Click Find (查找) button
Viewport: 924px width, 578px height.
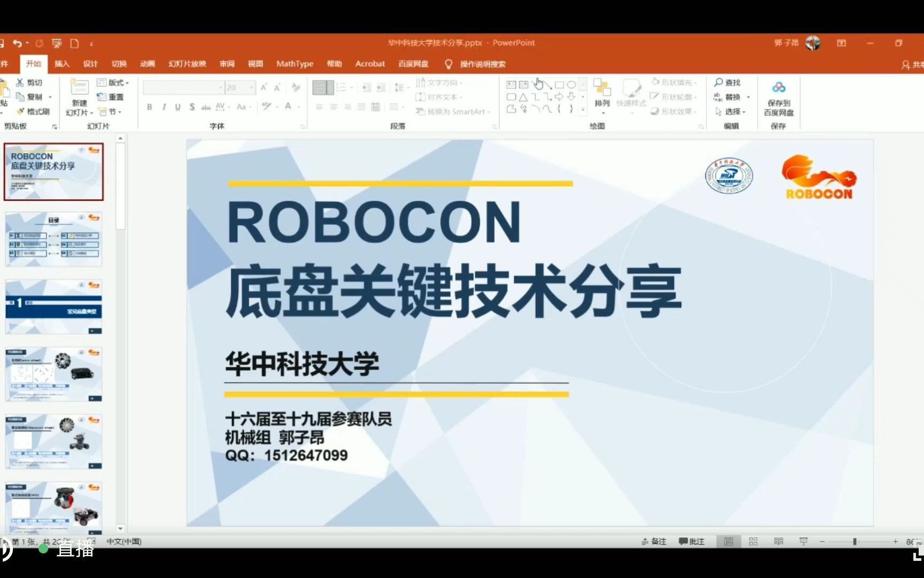pos(727,82)
